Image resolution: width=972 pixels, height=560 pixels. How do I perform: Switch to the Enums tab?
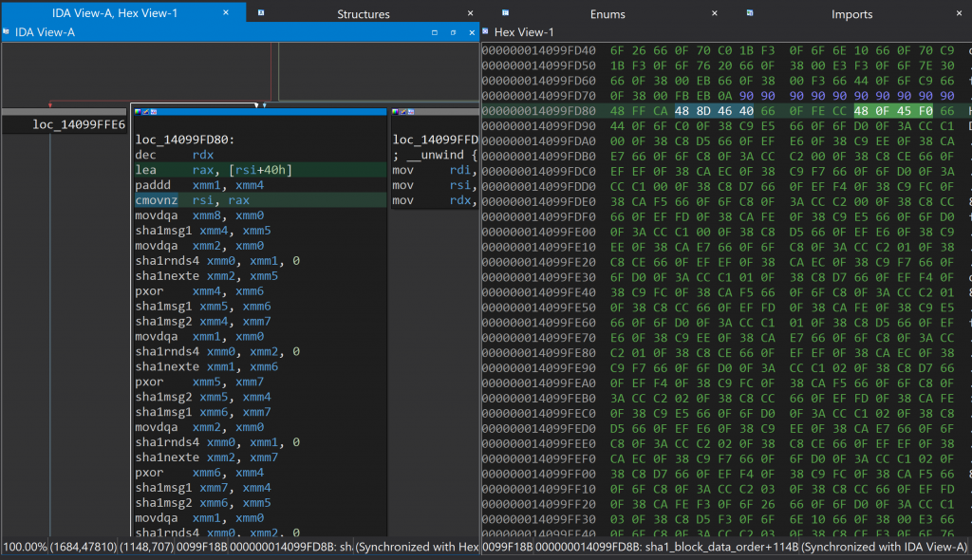pyautogui.click(x=607, y=13)
